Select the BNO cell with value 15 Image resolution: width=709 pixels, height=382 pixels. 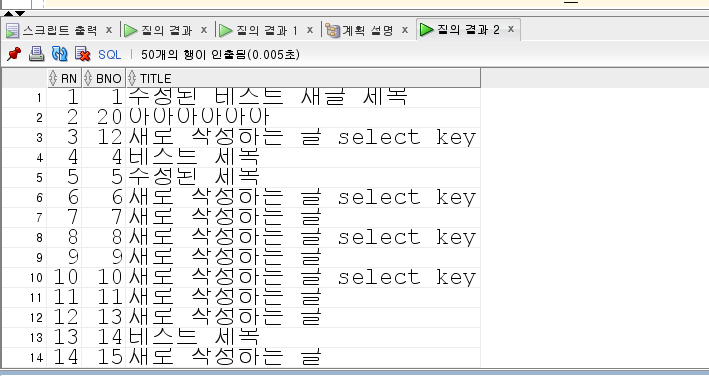104,357
